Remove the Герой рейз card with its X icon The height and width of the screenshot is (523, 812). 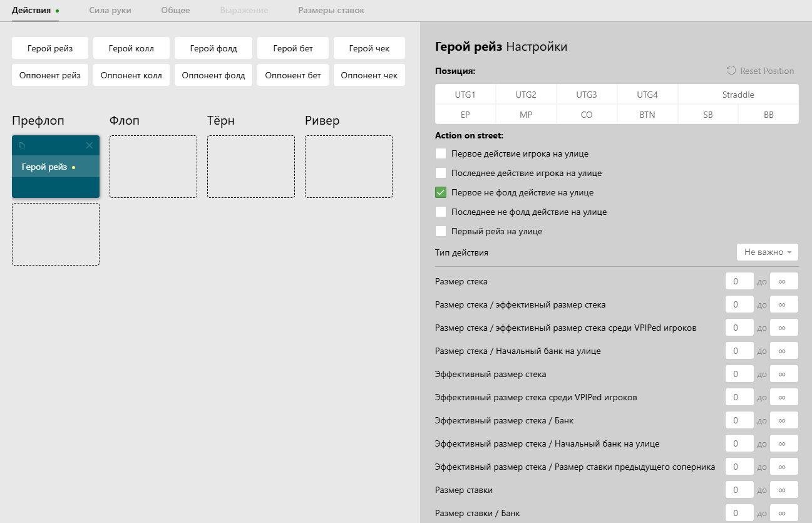(x=89, y=145)
